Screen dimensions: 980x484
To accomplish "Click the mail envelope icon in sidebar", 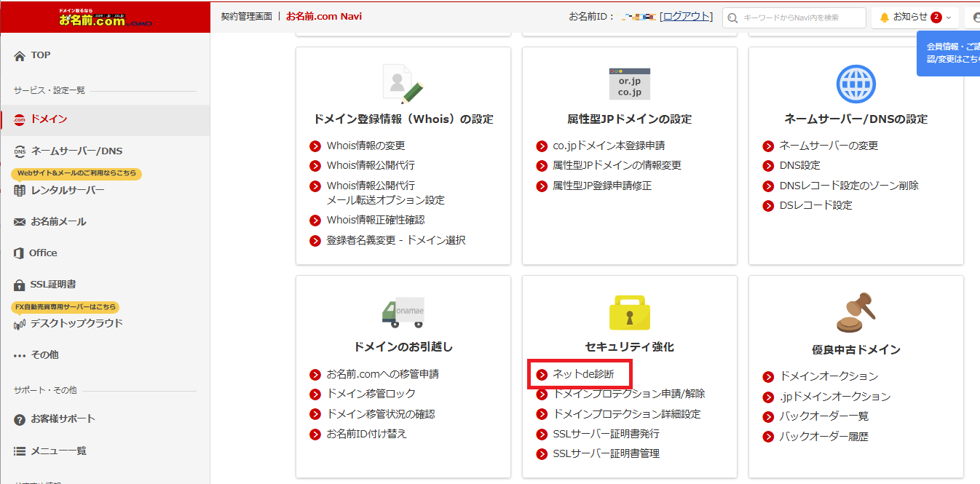I will [x=20, y=222].
